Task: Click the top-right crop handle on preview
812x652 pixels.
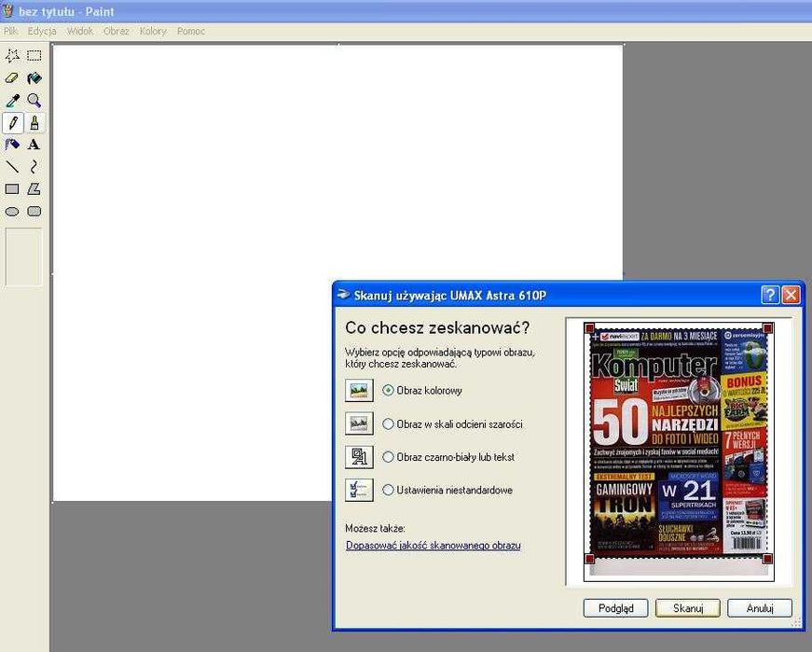Action: pyautogui.click(x=768, y=327)
